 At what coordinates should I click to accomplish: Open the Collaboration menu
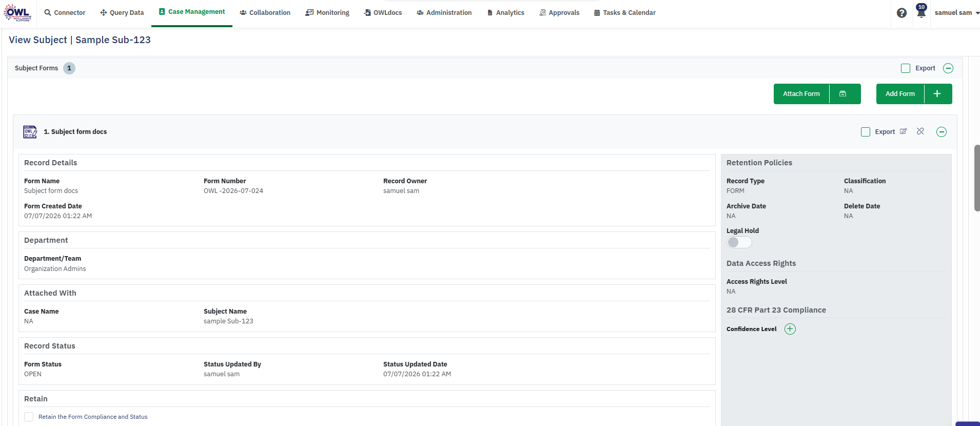coord(265,13)
